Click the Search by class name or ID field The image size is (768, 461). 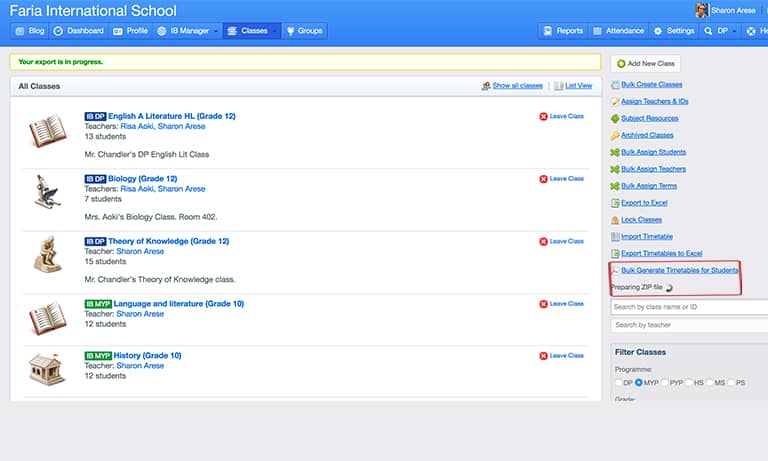(689, 307)
